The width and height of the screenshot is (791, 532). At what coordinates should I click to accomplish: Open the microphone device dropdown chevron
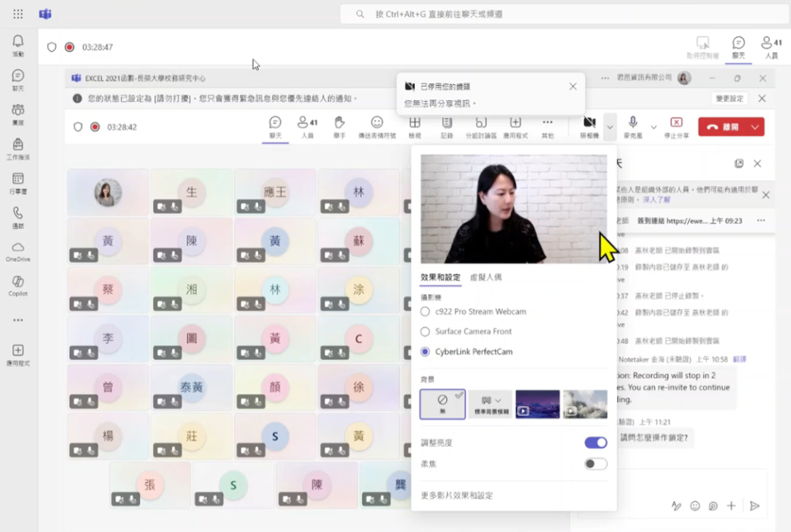click(653, 126)
